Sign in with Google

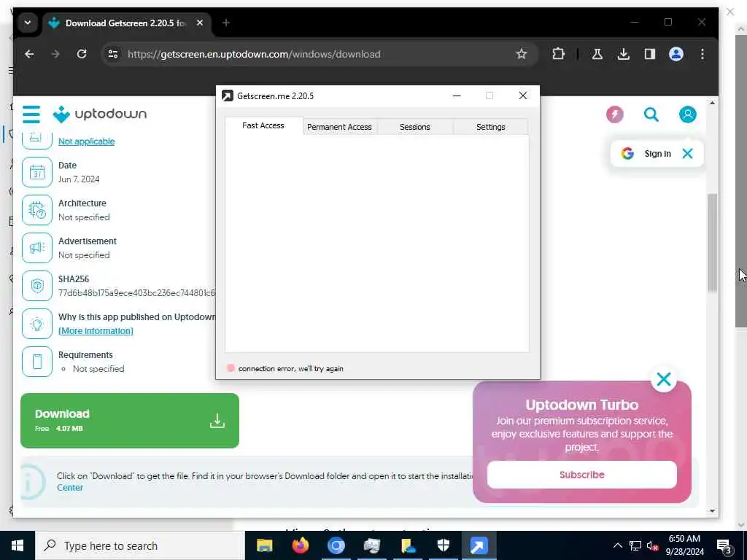tap(646, 153)
